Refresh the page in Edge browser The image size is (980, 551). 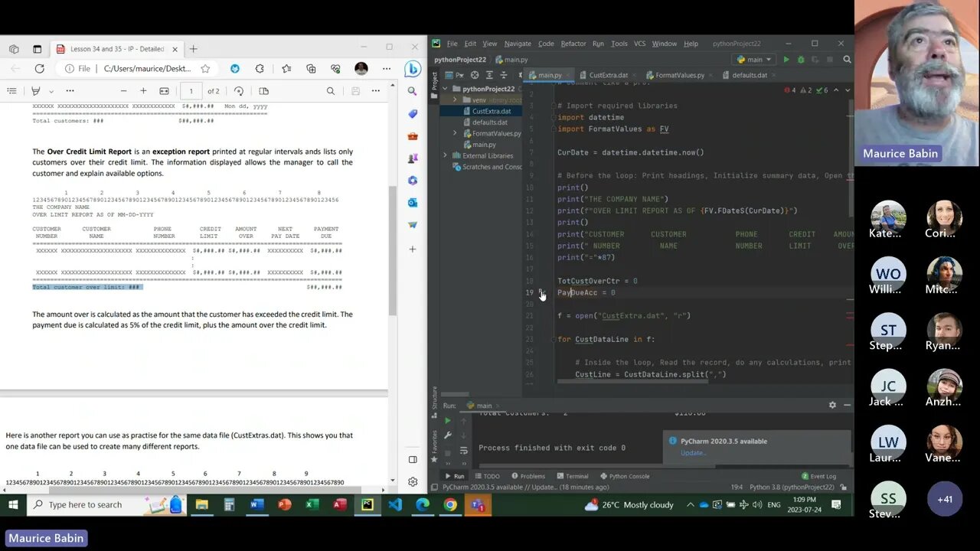(39, 68)
